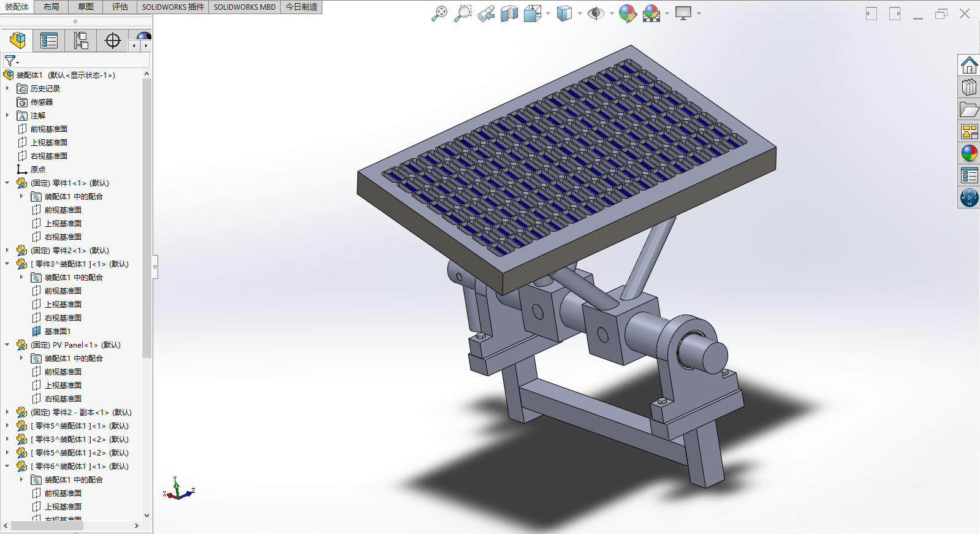
Task: Open the SOLIDWORKS Forum pane icon
Action: coord(969,197)
